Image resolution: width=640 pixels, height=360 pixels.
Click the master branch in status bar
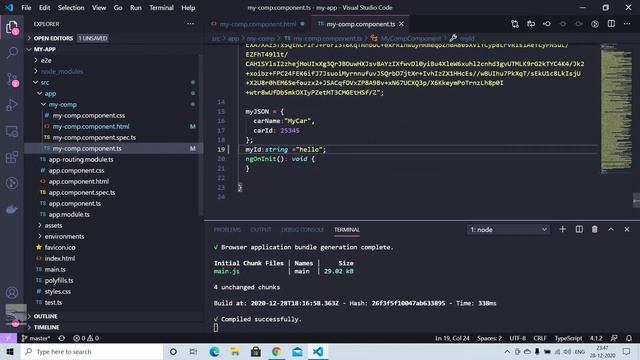coord(36,338)
